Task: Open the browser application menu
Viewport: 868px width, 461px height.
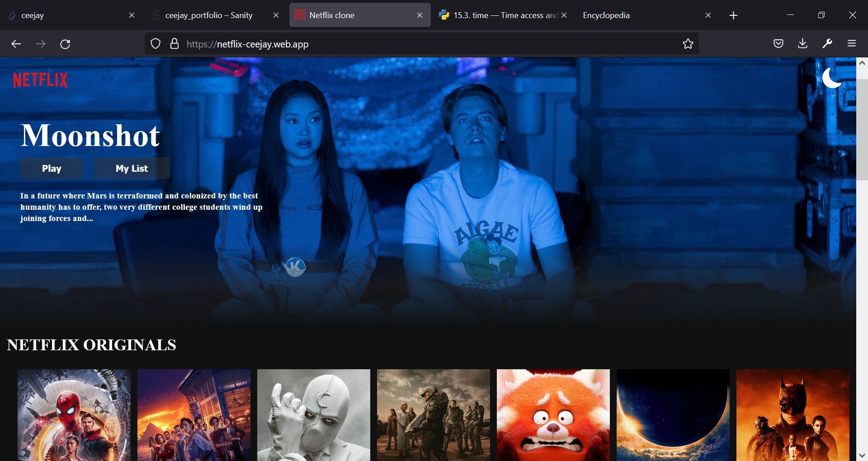Action: tap(852, 44)
